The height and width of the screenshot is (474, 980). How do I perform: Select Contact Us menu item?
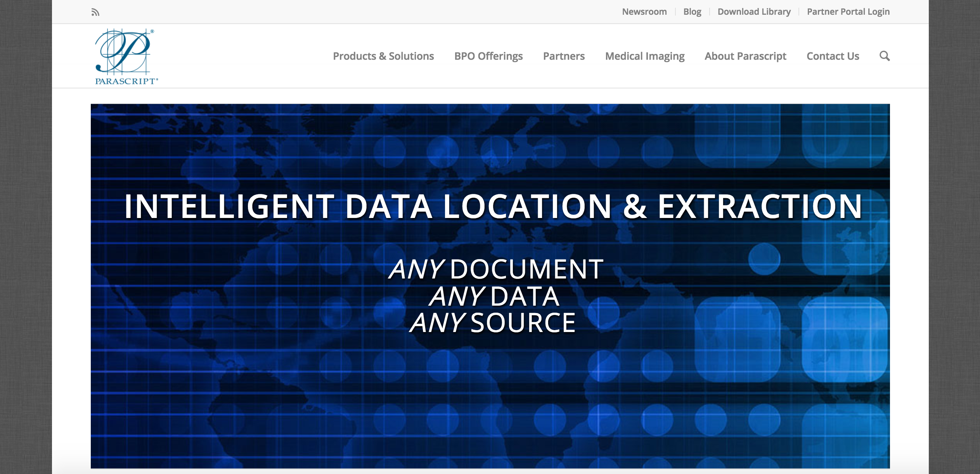(x=833, y=56)
